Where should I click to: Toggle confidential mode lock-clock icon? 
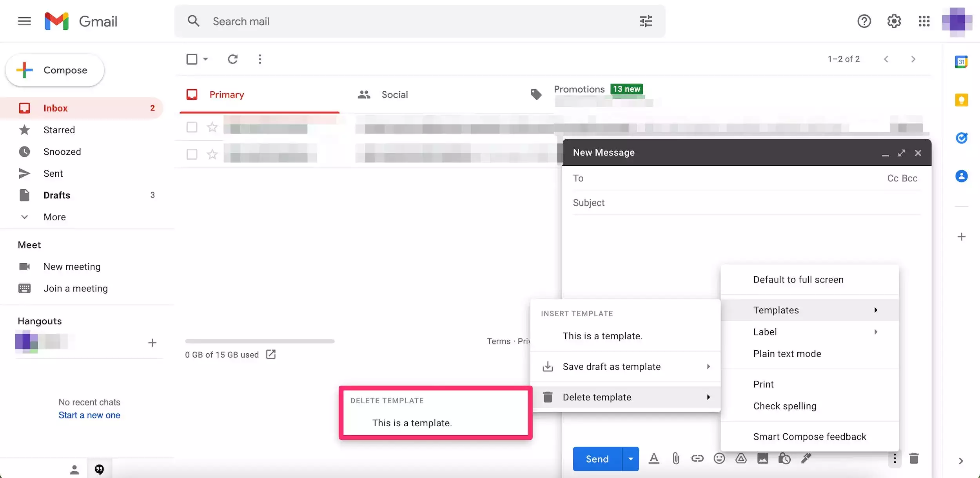point(784,458)
